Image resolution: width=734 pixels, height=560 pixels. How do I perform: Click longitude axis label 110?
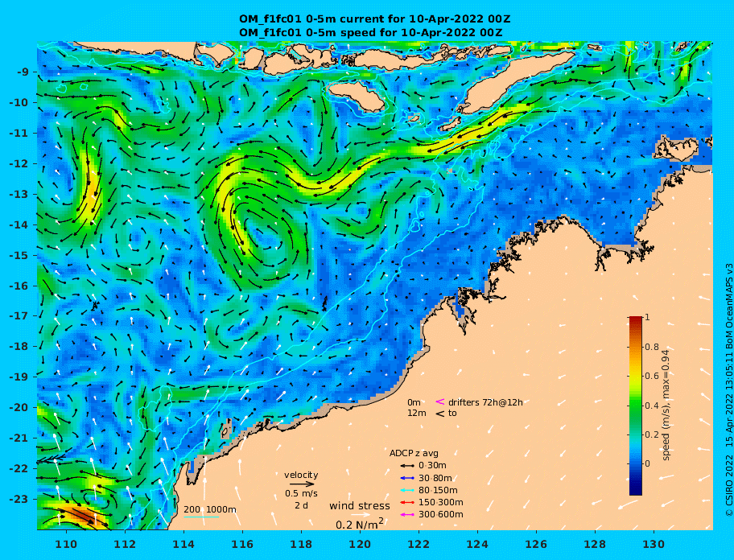coord(66,544)
